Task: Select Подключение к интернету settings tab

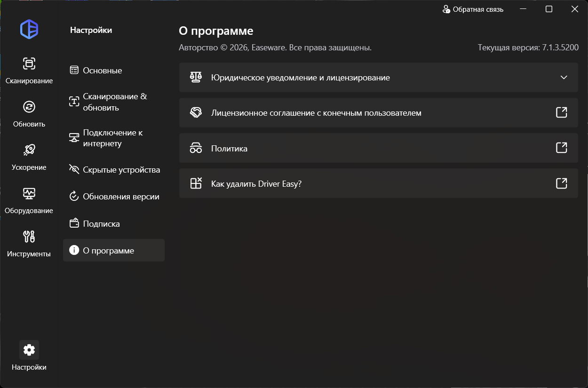Action: click(x=114, y=138)
